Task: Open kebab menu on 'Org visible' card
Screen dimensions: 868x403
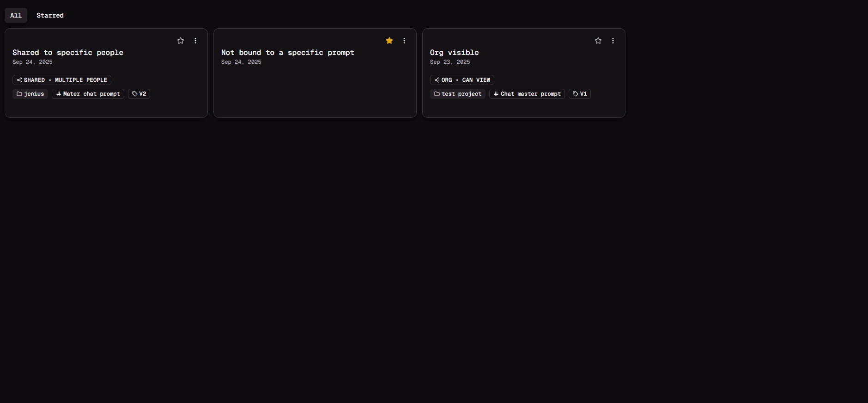Action: pyautogui.click(x=613, y=41)
